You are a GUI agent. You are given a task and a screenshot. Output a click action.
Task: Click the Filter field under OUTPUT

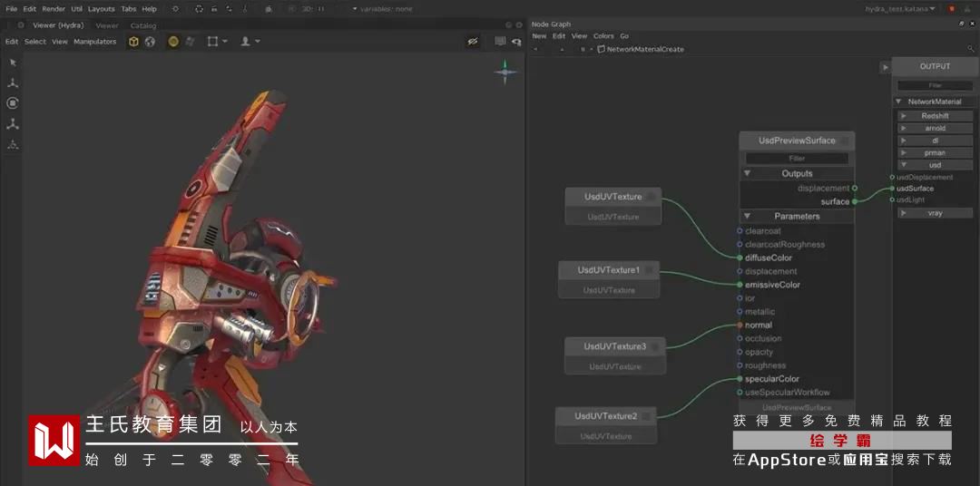point(935,85)
